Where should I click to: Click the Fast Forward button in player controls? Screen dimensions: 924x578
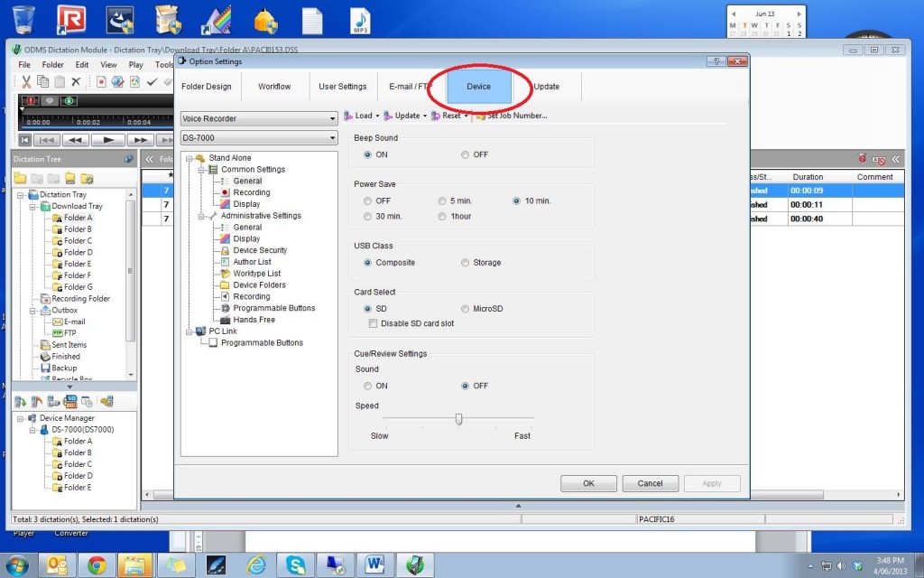coord(140,140)
